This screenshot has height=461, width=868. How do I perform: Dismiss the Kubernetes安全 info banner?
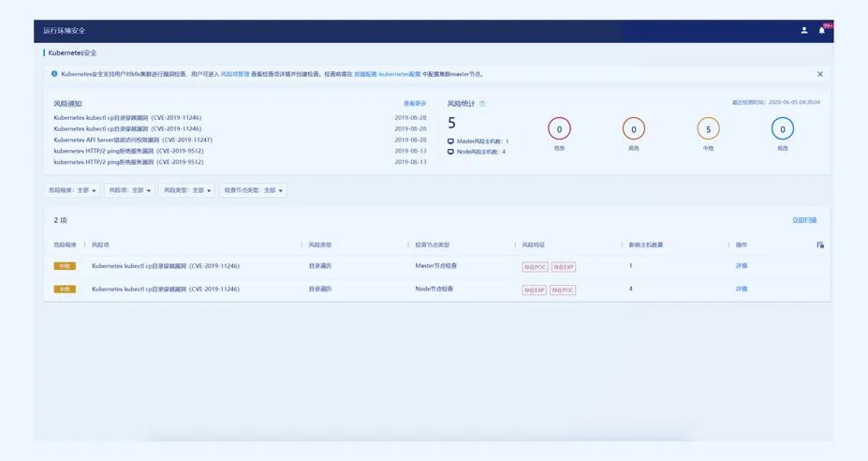point(820,74)
